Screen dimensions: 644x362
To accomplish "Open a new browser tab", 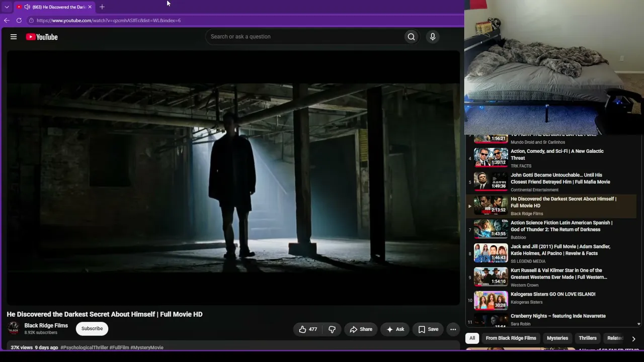I will pos(102,7).
